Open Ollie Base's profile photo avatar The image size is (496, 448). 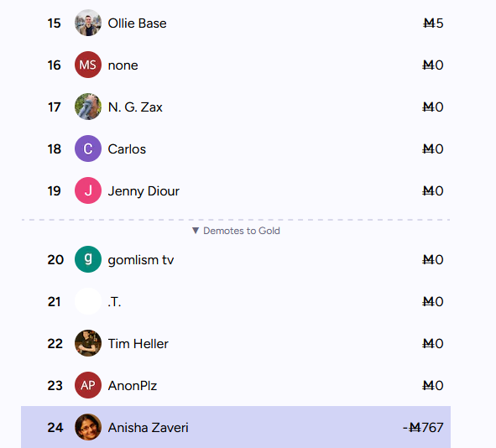coord(88,23)
